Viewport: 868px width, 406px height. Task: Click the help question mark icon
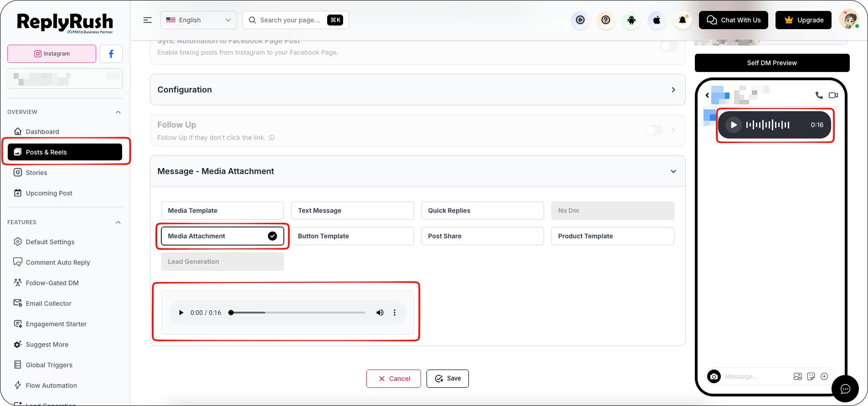click(606, 20)
